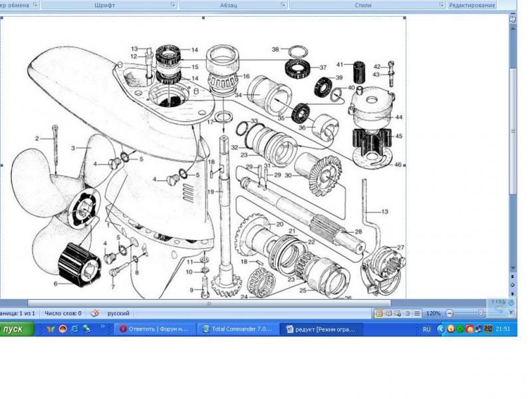The image size is (532, 399).
Task: Expand the Абзац group dialog launcher
Action: (284, 5)
